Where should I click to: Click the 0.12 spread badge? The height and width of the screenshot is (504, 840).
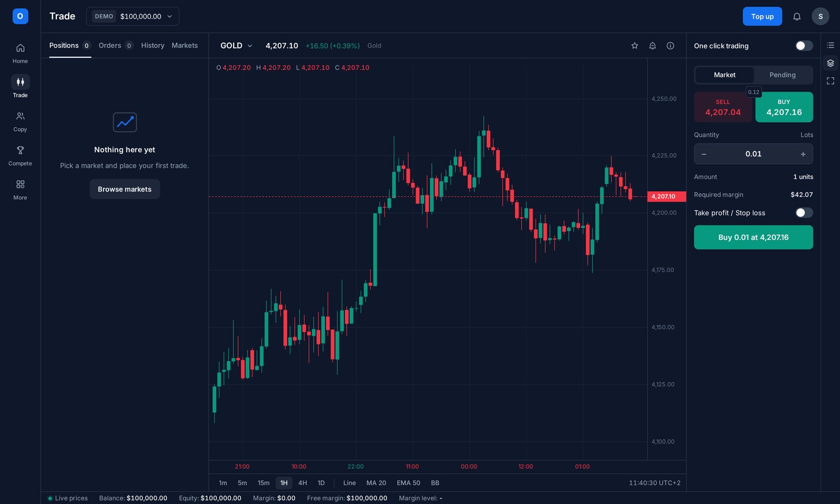[753, 92]
